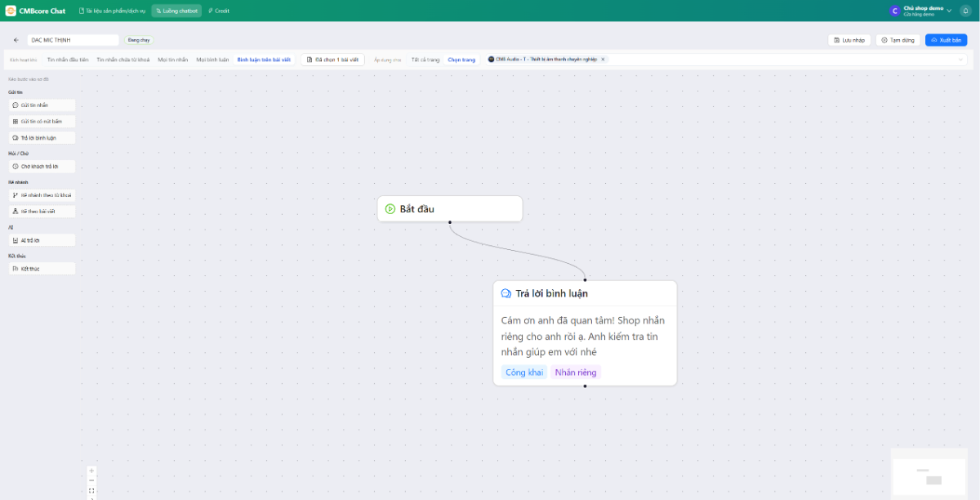The width and height of the screenshot is (980, 500).
Task: Click the Đang chạy status badge
Action: tap(139, 40)
